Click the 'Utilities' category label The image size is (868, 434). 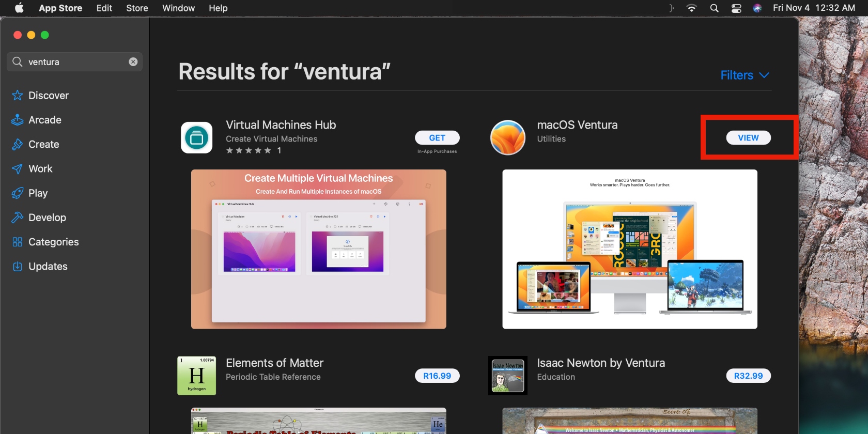[x=551, y=139]
